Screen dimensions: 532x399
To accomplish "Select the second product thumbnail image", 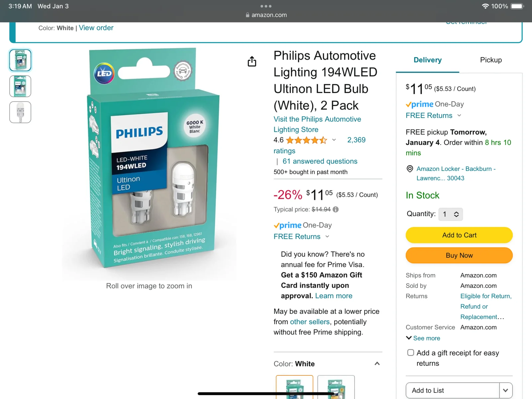I will coord(20,86).
